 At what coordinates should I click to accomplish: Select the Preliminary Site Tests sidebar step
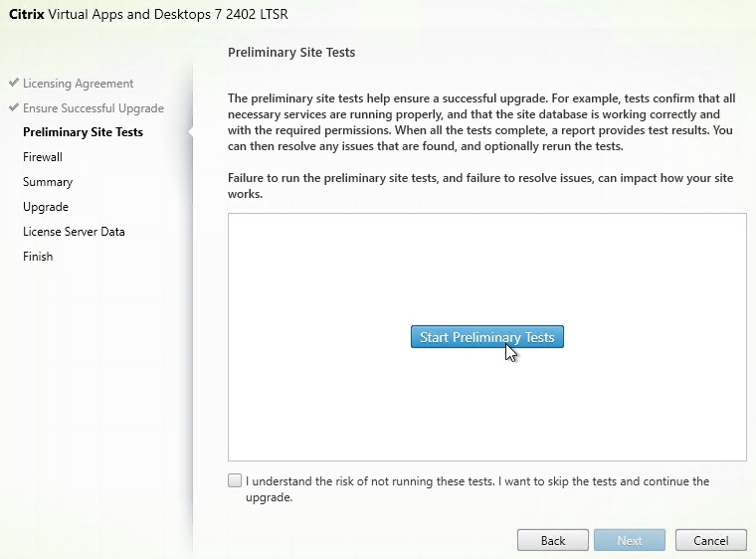[x=83, y=132]
